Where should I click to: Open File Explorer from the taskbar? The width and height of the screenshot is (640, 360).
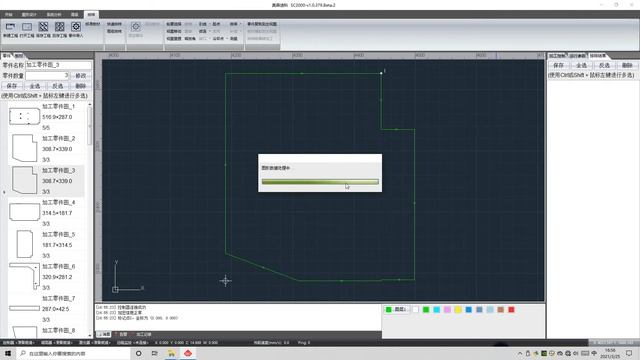click(171, 353)
